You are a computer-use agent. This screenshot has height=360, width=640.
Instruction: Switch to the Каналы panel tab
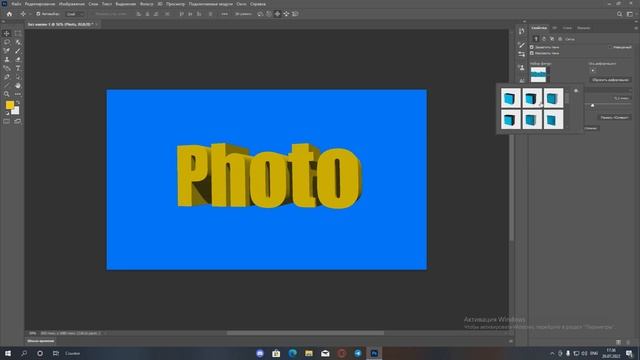point(584,28)
